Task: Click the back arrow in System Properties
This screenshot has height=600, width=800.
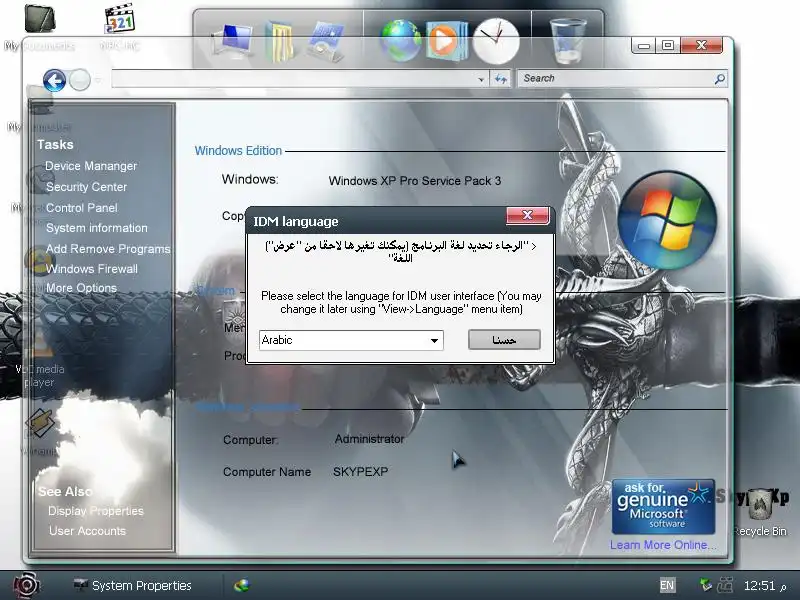Action: click(x=55, y=80)
